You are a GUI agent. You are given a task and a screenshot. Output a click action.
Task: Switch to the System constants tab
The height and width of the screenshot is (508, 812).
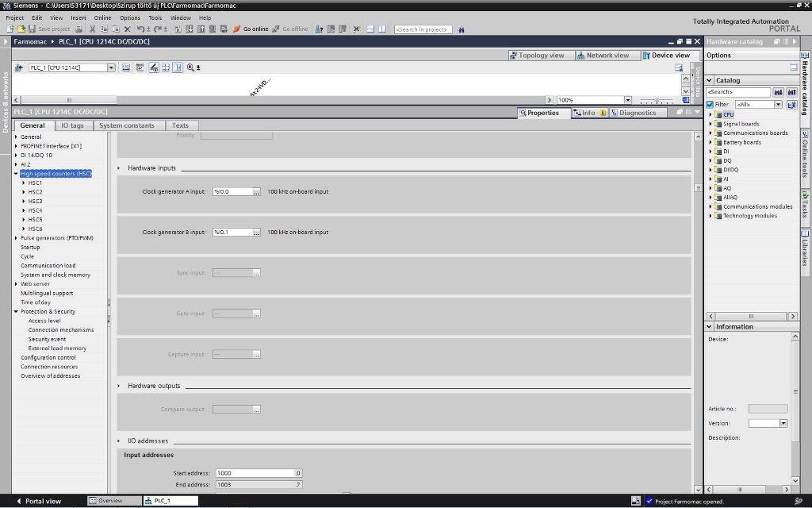126,125
